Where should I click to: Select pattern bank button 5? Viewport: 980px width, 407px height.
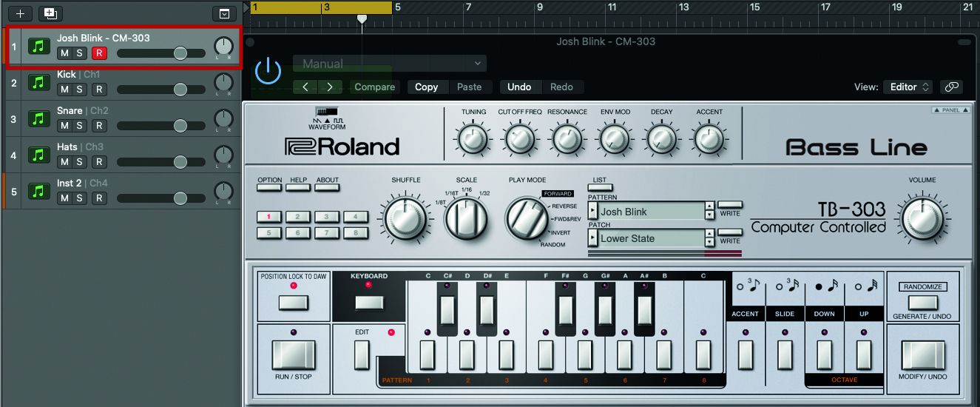point(269,233)
